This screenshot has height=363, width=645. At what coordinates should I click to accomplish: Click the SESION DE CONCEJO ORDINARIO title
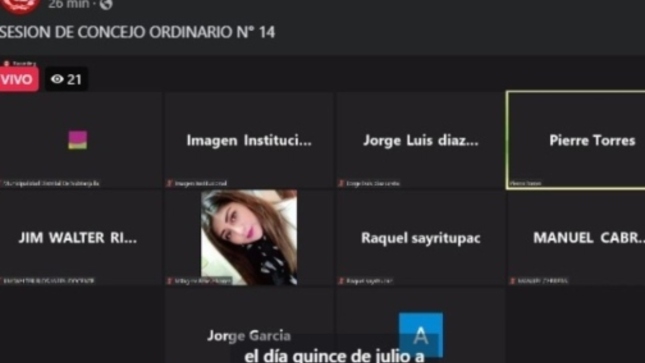tap(137, 32)
